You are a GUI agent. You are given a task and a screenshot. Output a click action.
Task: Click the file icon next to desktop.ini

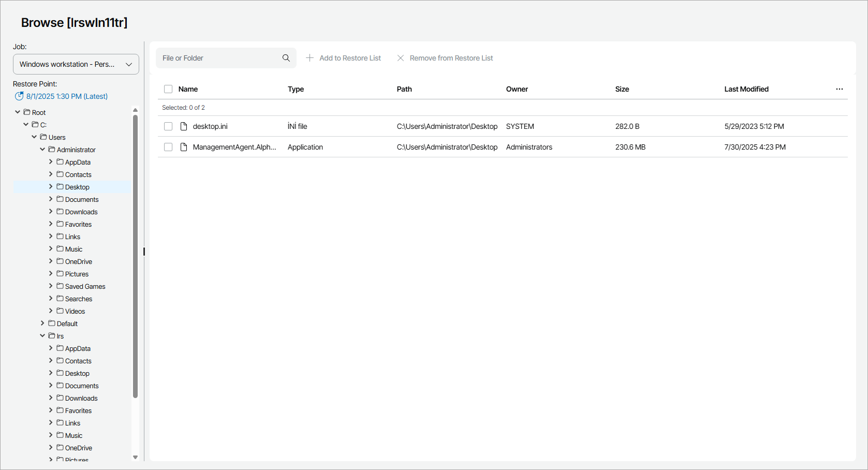point(184,126)
